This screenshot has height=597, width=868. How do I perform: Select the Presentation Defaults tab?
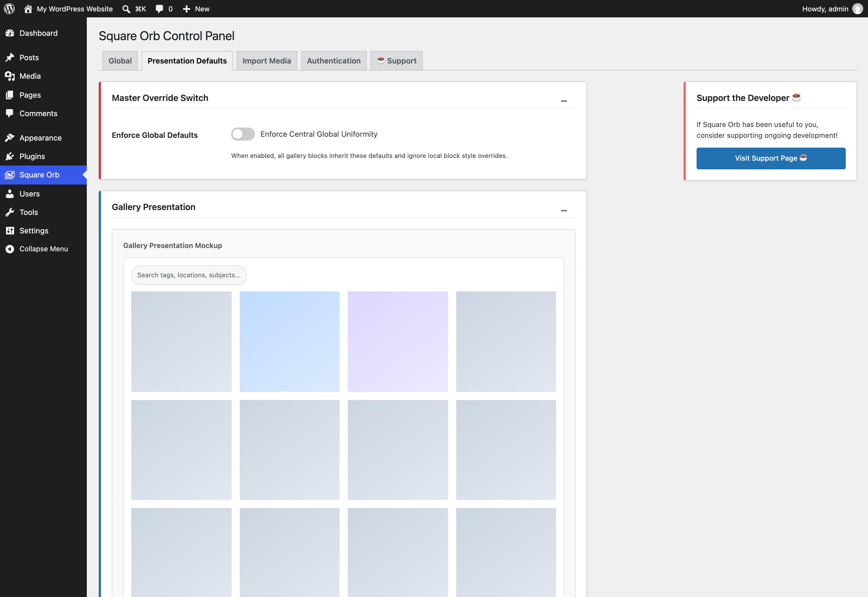[x=187, y=61]
